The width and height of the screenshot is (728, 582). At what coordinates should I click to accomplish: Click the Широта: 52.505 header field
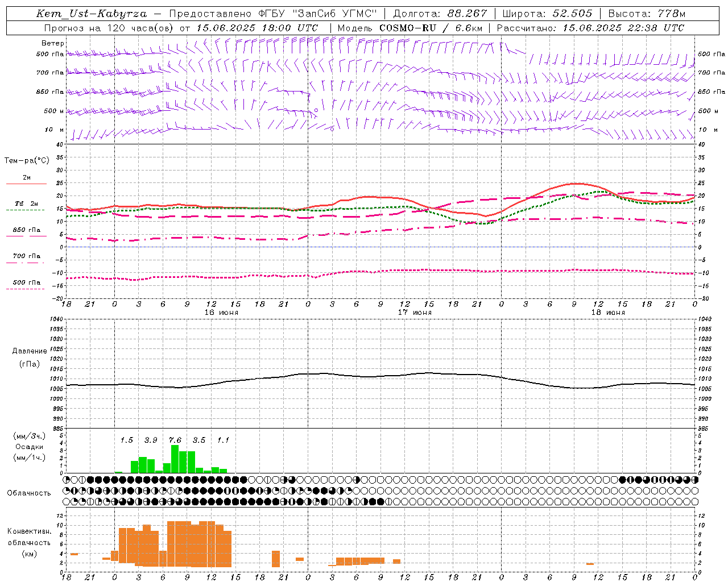click(547, 14)
